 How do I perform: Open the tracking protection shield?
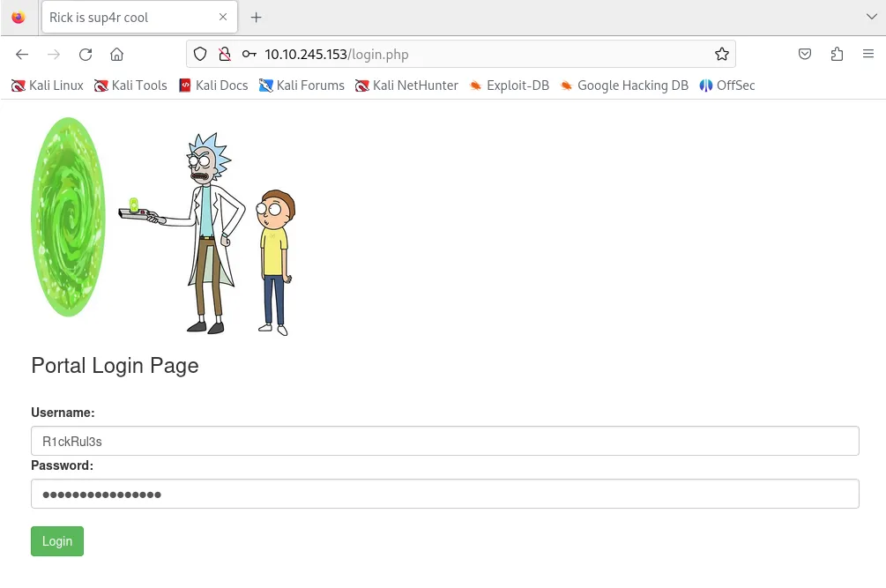coord(200,55)
